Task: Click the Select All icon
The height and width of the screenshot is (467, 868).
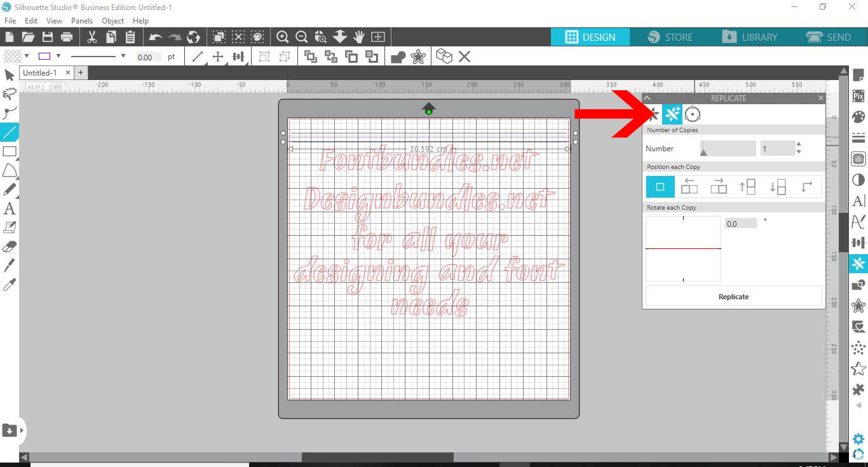Action: [219, 37]
